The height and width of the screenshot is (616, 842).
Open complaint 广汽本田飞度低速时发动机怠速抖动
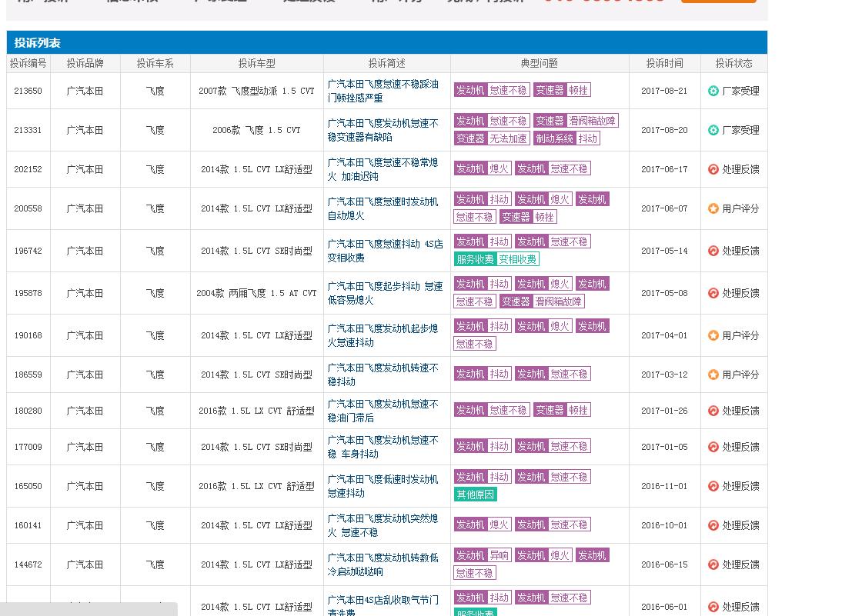(383, 486)
